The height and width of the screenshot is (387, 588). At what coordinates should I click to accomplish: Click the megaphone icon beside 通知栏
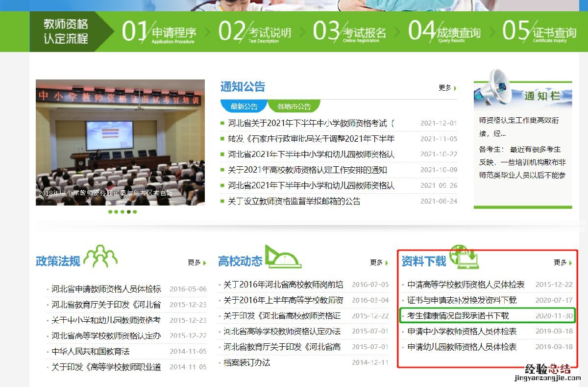click(494, 88)
